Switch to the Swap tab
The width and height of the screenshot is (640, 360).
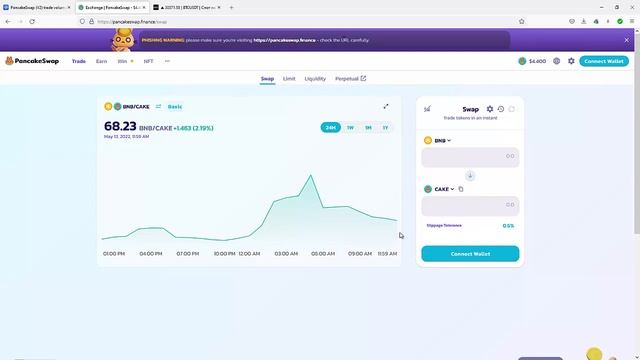[x=267, y=79]
